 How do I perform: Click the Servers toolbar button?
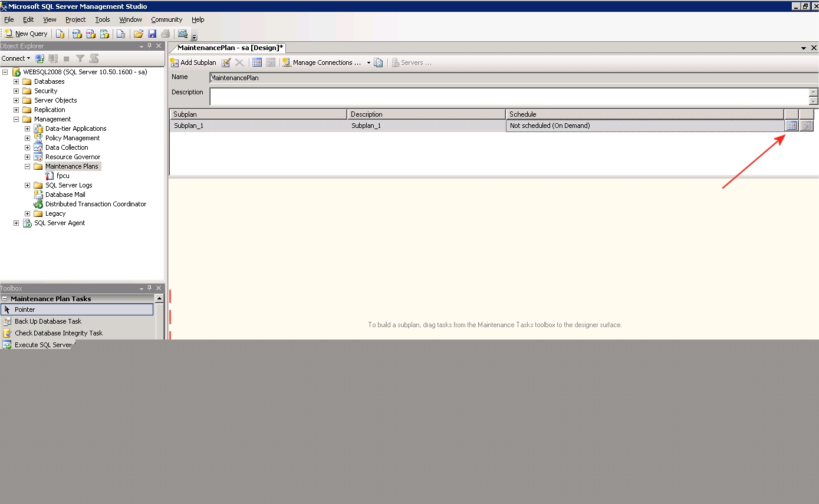[412, 62]
